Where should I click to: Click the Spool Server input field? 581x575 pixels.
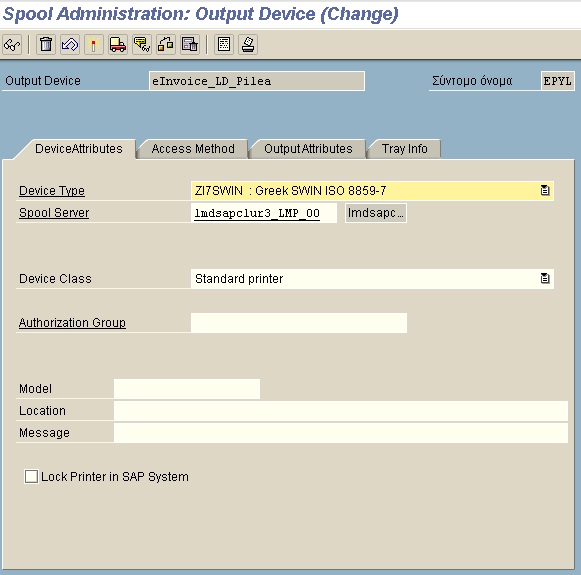264,213
